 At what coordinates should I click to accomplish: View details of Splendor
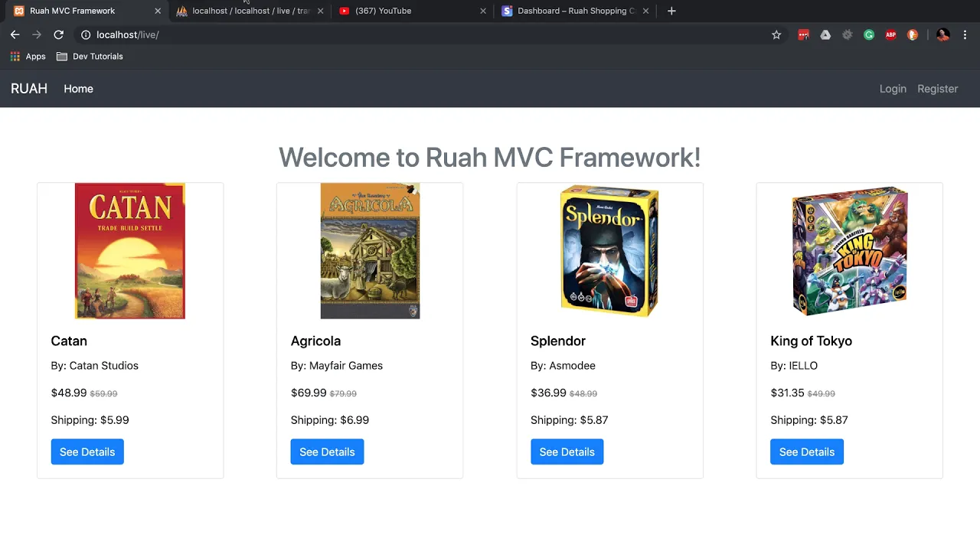pyautogui.click(x=567, y=452)
